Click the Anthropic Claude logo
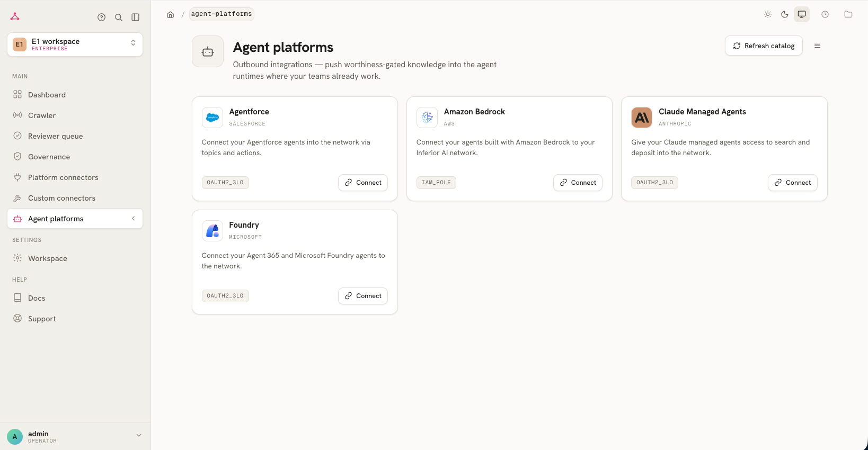The width and height of the screenshot is (868, 450). [642, 118]
